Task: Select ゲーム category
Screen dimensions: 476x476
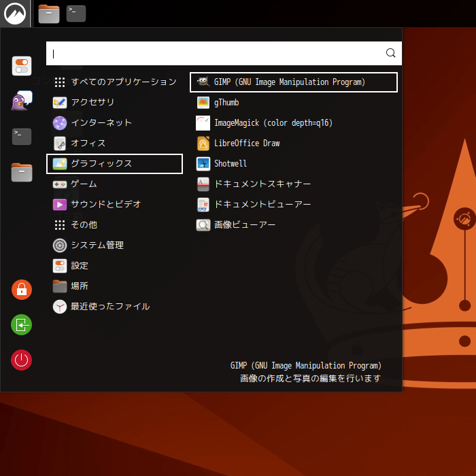Action: pos(114,184)
